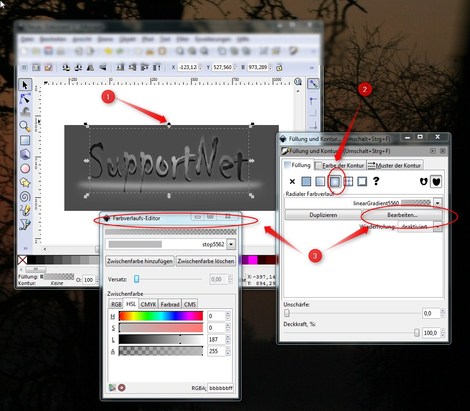The image size is (470, 411).
Task: Switch to Füllung tab
Action: coord(298,165)
